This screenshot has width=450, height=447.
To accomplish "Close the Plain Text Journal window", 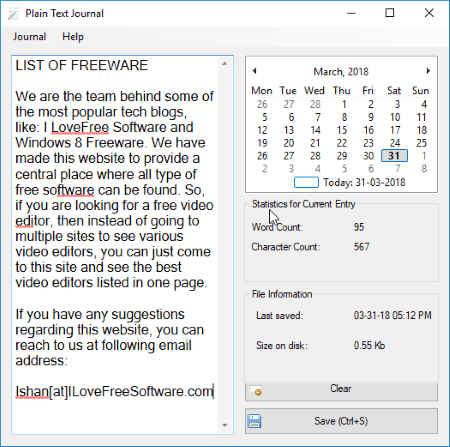I will pyautogui.click(x=429, y=13).
